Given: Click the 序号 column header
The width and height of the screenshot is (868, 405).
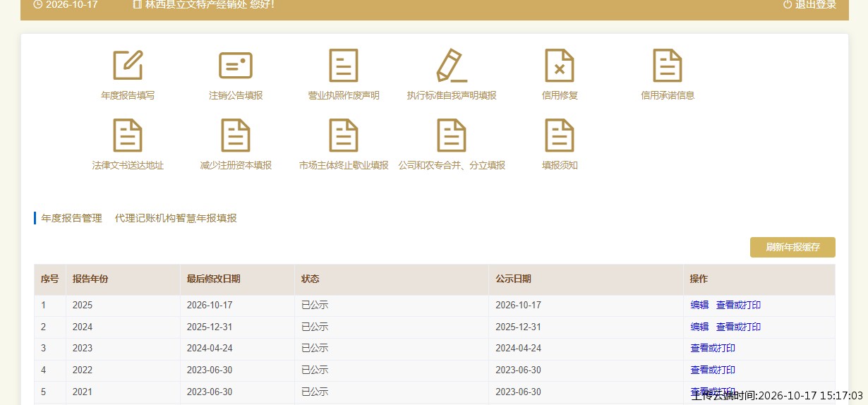Looking at the screenshot, I should (50, 279).
